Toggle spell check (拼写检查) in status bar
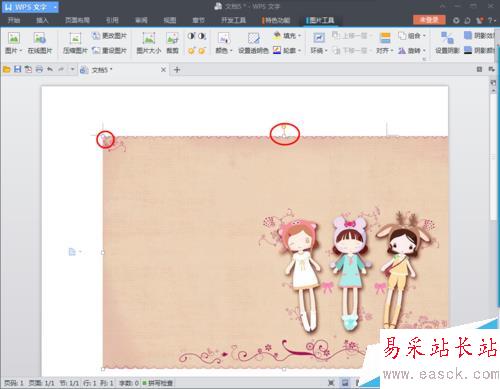 pos(158,383)
